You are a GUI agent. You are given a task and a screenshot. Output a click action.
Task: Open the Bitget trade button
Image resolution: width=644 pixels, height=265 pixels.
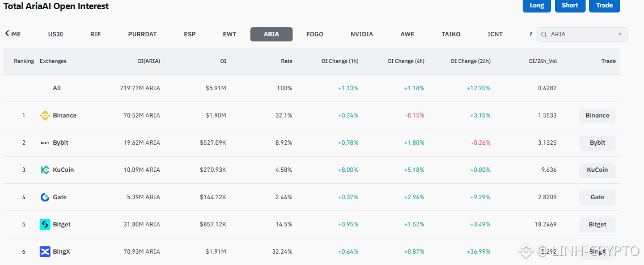pyautogui.click(x=597, y=224)
